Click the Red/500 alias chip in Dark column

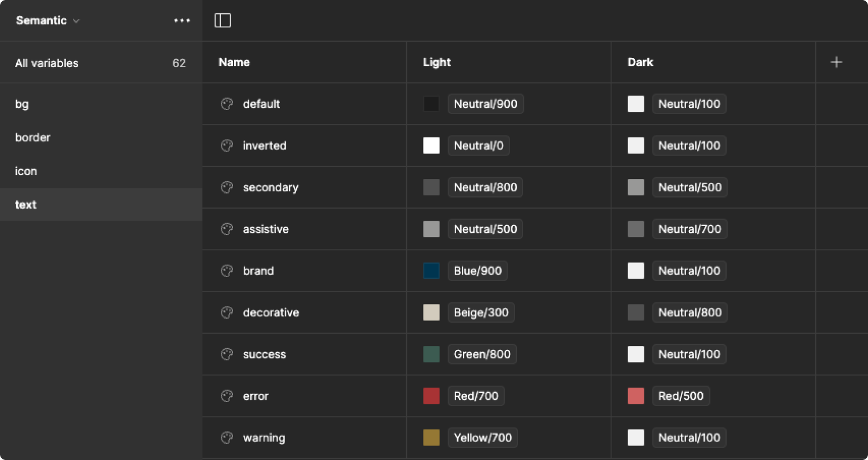681,396
